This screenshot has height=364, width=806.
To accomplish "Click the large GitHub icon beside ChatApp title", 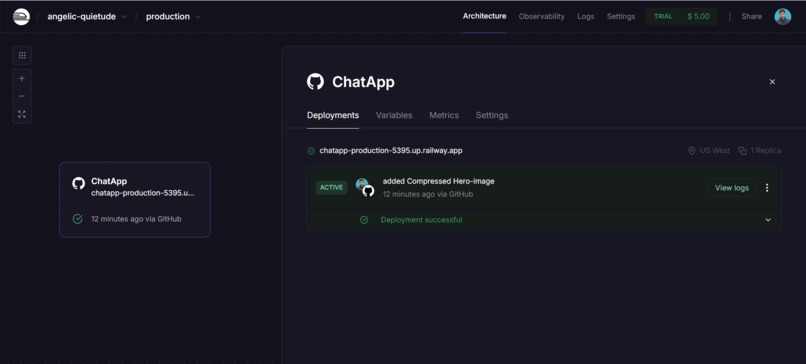I will pos(315,82).
